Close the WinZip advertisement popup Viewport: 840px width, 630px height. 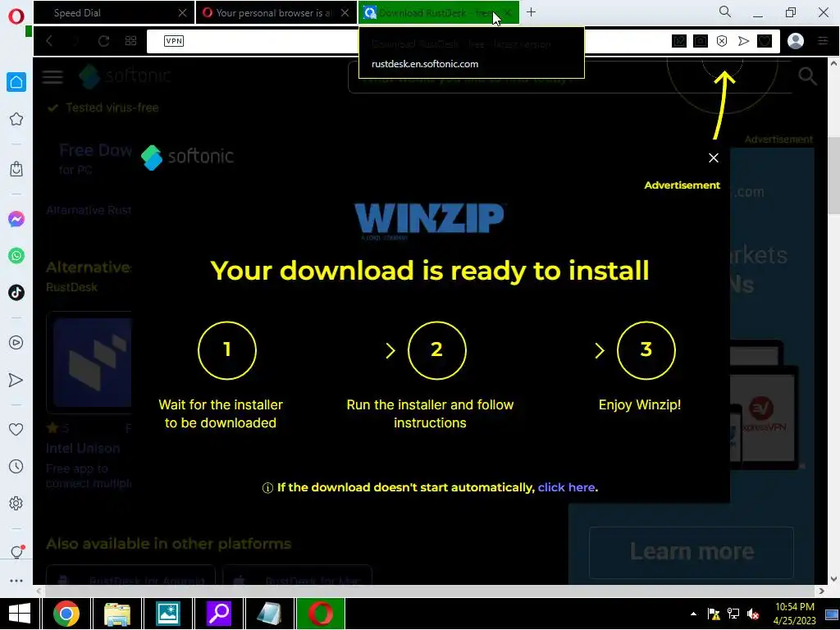pos(714,158)
